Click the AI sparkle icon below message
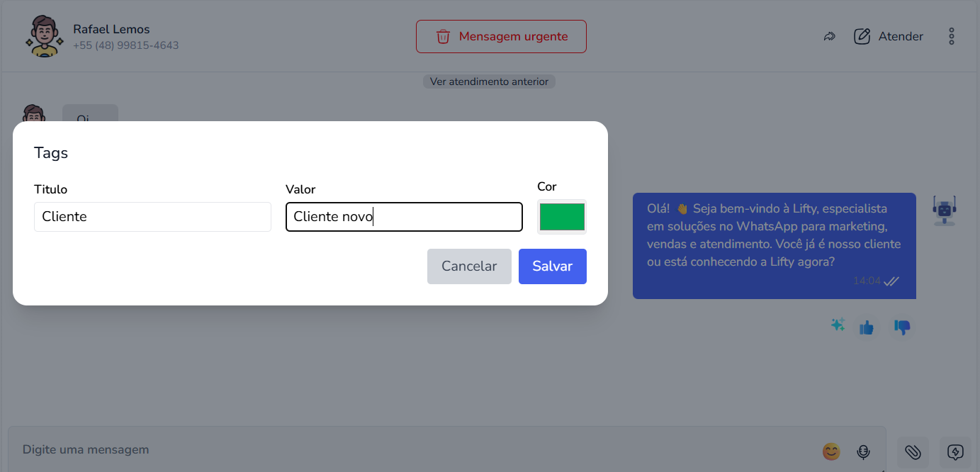Screen dimensions: 980x472 point(838,325)
